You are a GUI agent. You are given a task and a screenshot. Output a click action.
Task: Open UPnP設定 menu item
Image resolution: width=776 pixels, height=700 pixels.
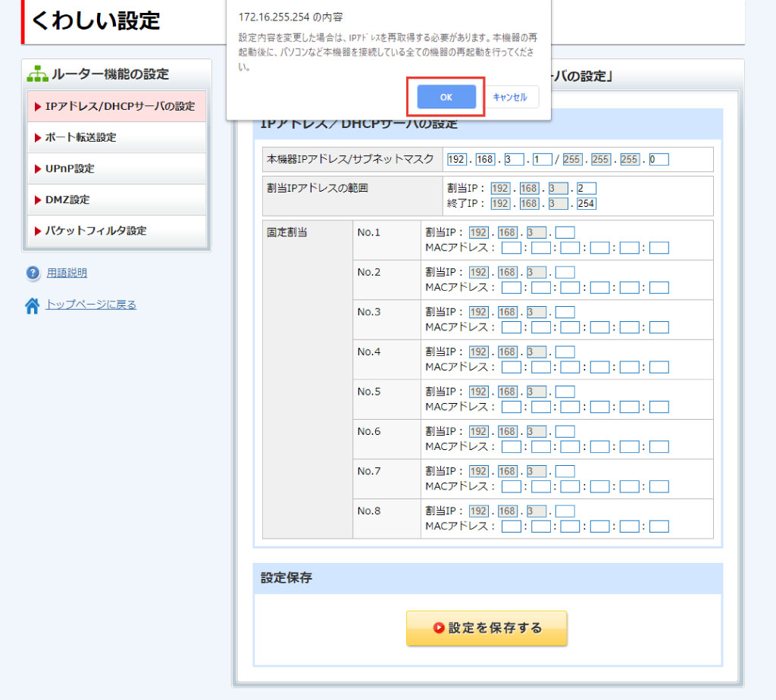point(117,169)
